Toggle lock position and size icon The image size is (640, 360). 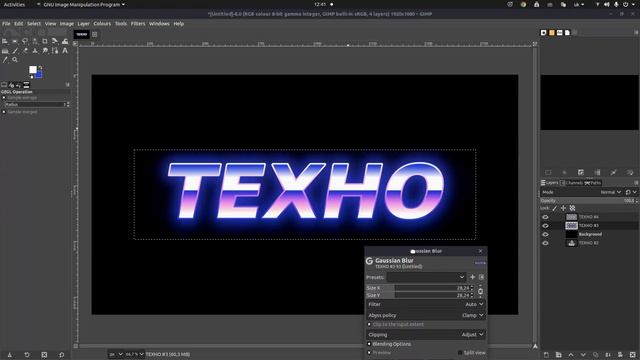coord(563,208)
